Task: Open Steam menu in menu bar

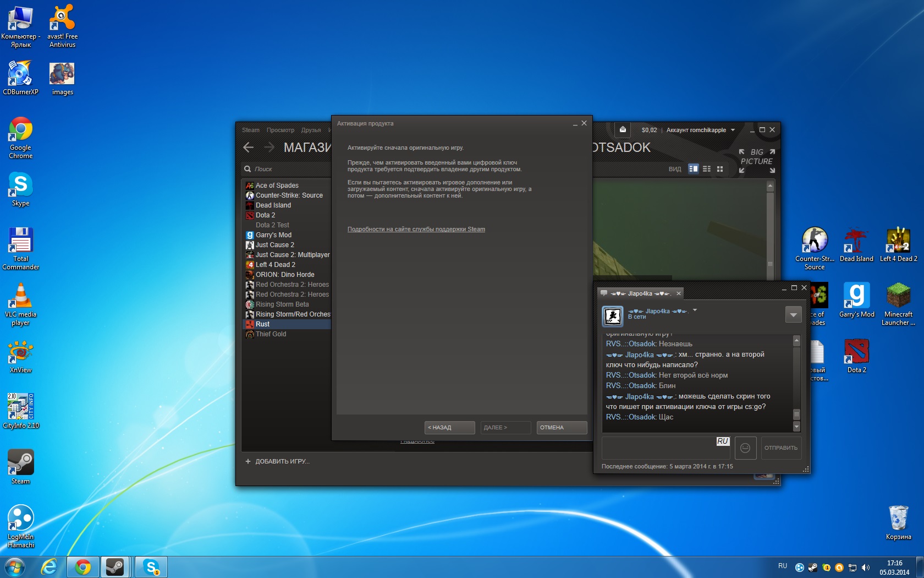Action: coord(250,130)
